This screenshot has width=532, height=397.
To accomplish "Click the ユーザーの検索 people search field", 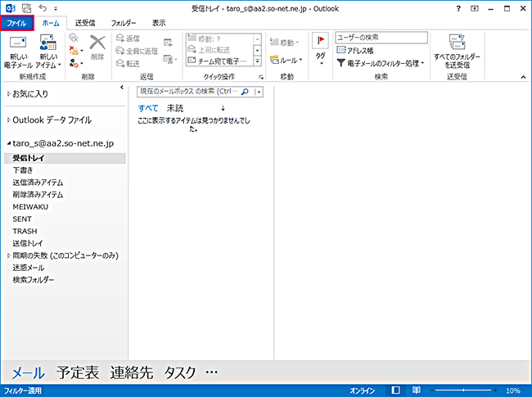I will pos(381,38).
